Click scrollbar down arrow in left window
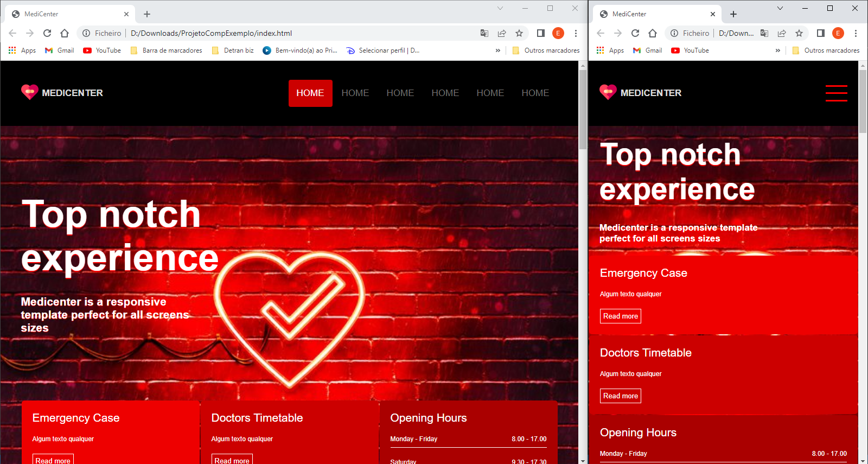This screenshot has height=464, width=868. point(583,461)
